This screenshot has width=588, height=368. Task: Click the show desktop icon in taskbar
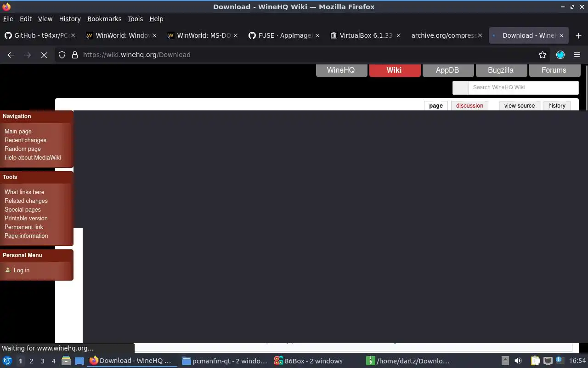point(79,361)
